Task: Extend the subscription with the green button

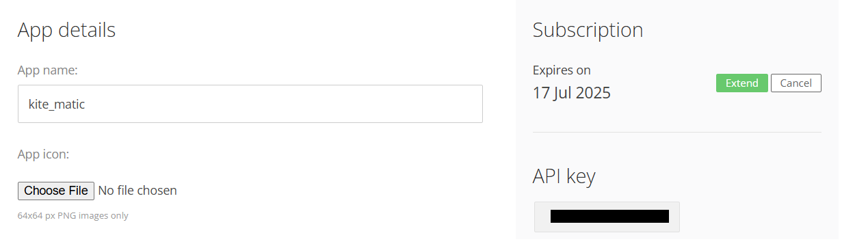Action: (x=741, y=83)
